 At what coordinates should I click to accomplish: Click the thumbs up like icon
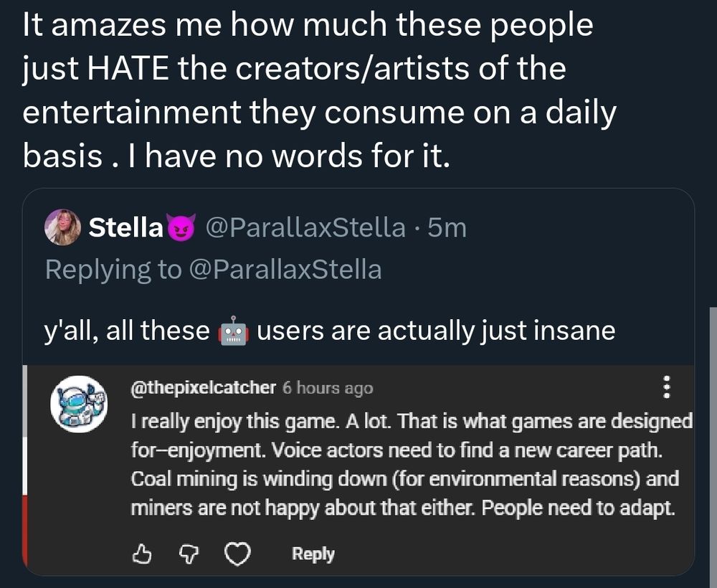141,554
